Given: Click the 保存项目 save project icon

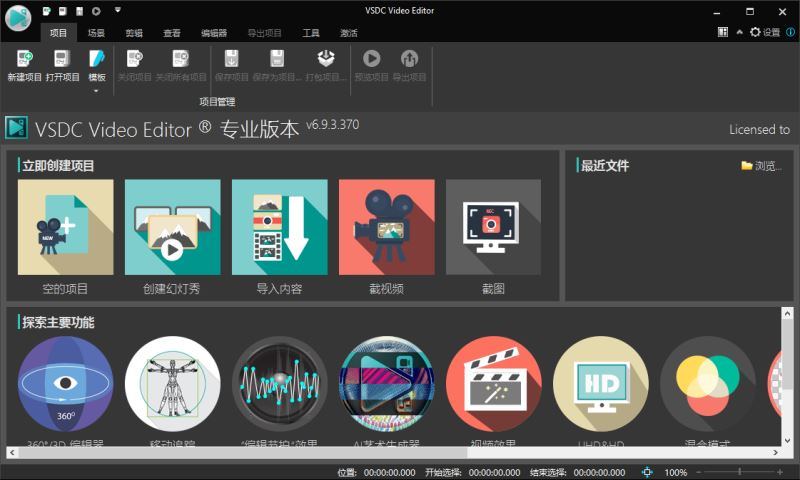Looking at the screenshot, I should (232, 59).
